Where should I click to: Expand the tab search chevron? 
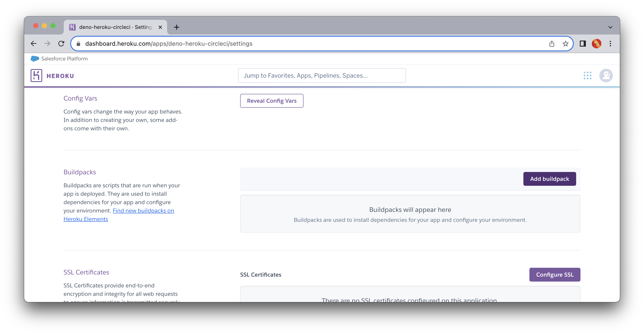pyautogui.click(x=610, y=27)
